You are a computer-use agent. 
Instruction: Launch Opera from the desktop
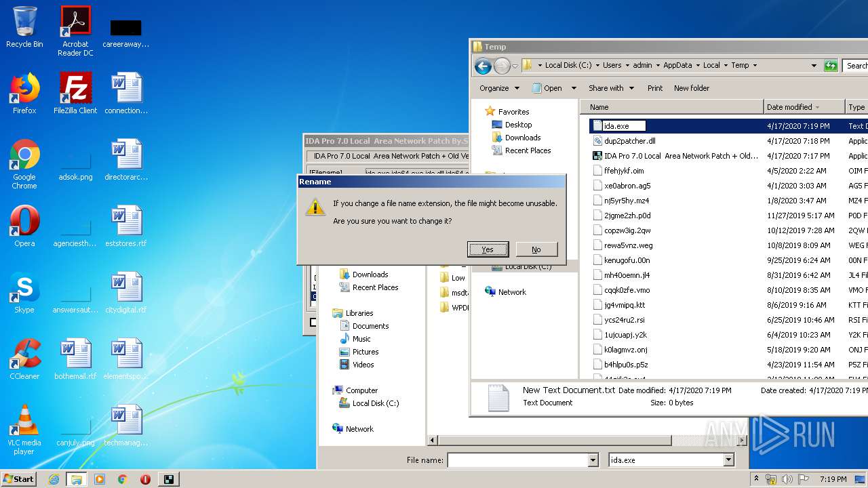pyautogui.click(x=24, y=226)
